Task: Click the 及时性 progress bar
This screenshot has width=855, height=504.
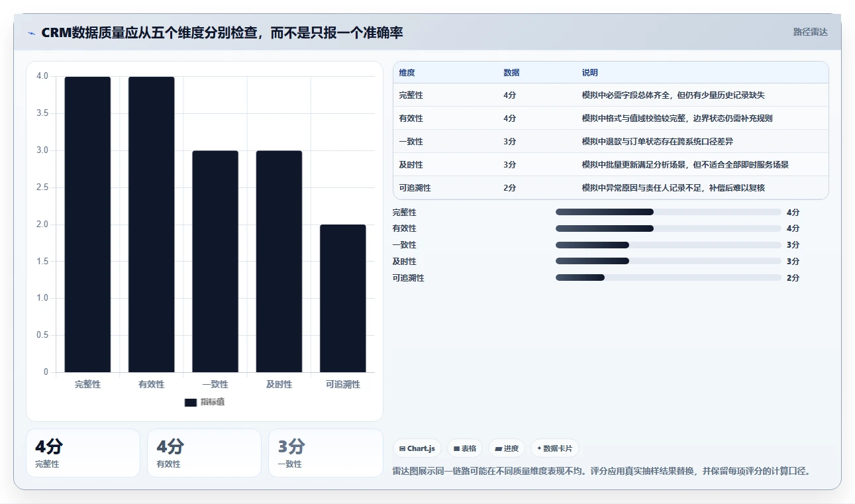Action: coord(668,261)
